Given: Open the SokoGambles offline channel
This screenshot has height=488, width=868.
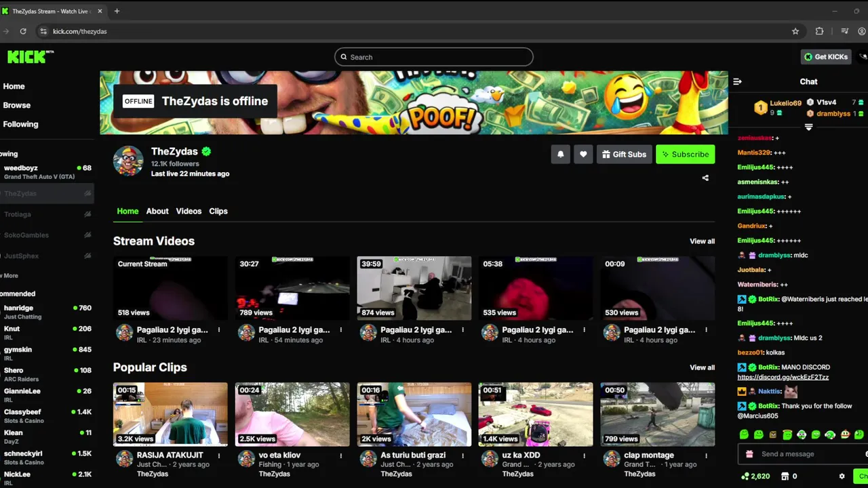Looking at the screenshot, I should click(x=46, y=235).
